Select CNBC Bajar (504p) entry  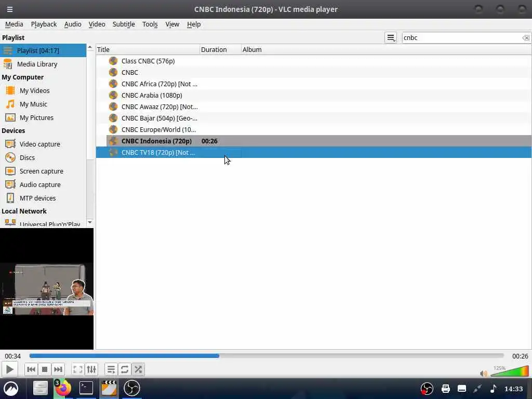[313, 118]
